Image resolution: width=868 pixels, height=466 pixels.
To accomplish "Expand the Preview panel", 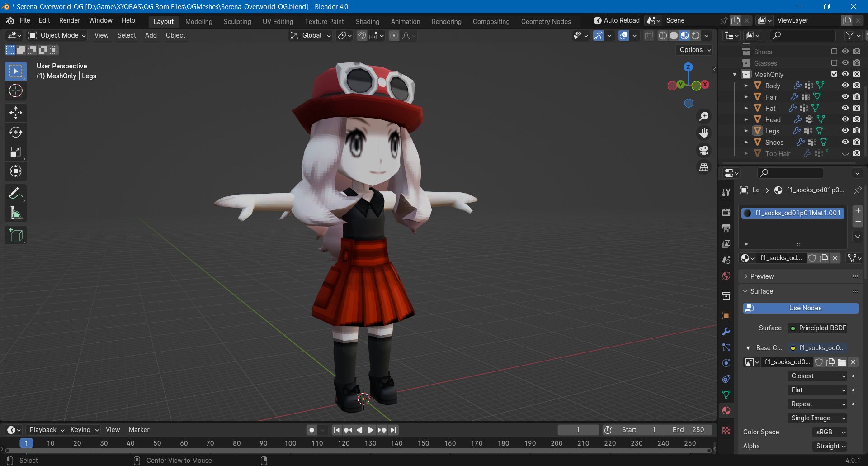I will point(762,276).
